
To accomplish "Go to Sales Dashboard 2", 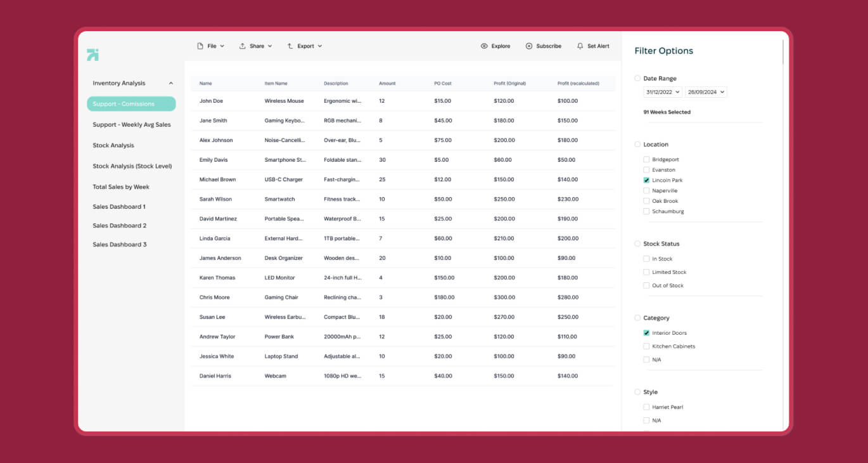I will 120,226.
